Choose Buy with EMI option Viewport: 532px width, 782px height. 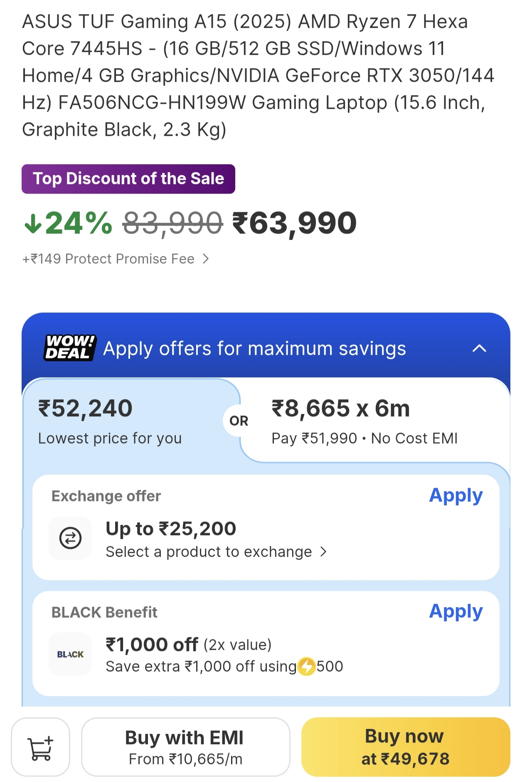185,747
